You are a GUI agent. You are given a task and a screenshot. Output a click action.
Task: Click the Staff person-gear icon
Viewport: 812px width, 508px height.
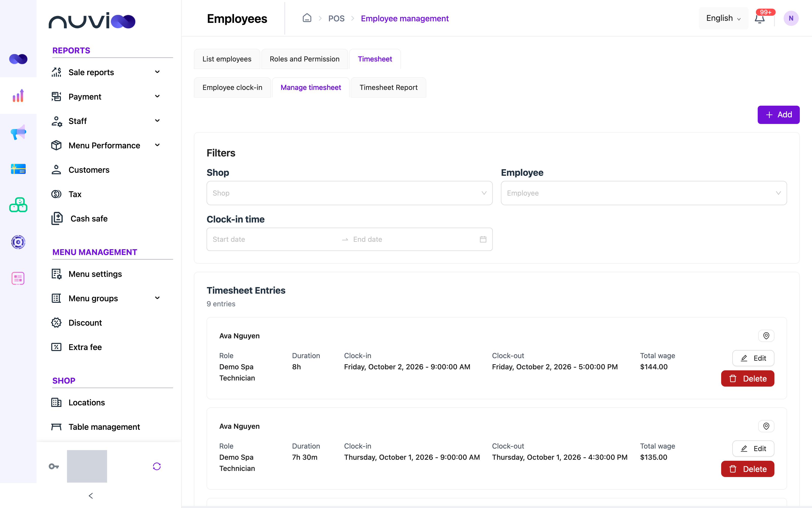pyautogui.click(x=56, y=121)
